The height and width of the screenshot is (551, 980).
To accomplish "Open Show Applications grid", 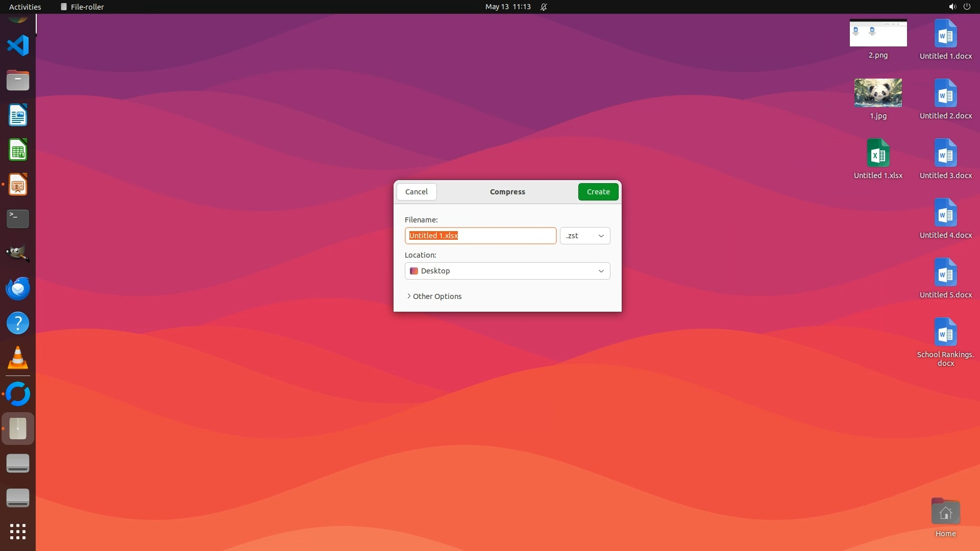I will (18, 531).
